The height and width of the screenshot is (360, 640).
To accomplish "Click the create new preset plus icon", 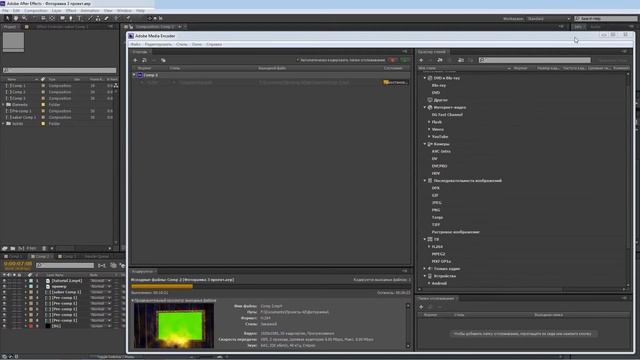I will click(421, 60).
